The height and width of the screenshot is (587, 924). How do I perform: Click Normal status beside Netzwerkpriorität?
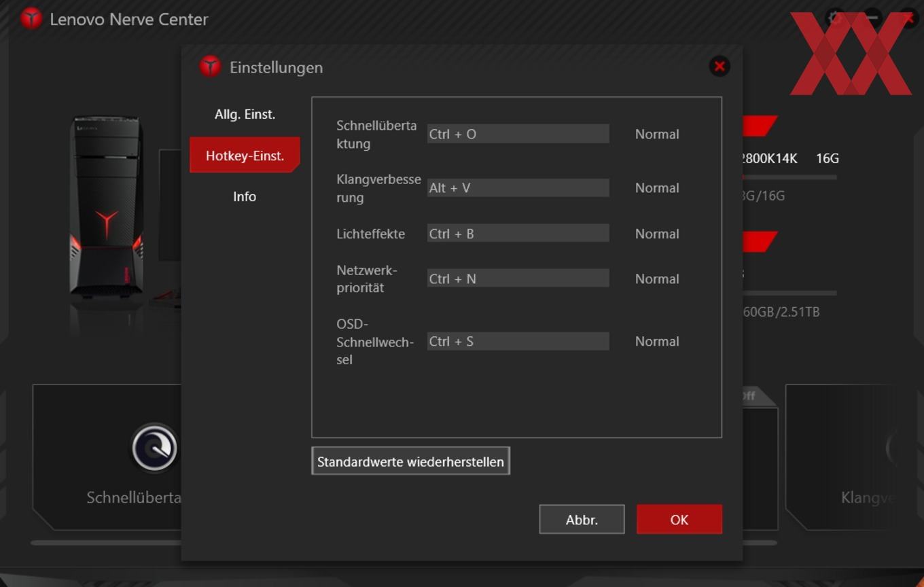tap(657, 279)
